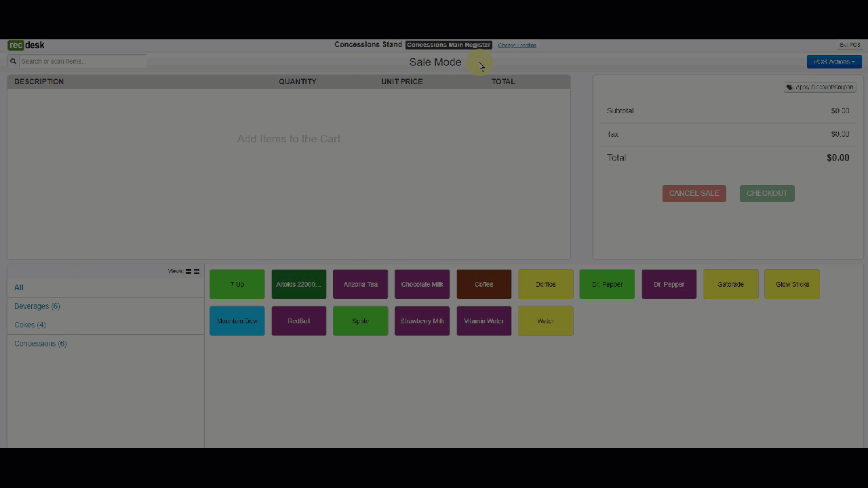Viewport: 868px width, 488px height.
Task: Add Glow Sticks to the cart
Action: (x=791, y=284)
